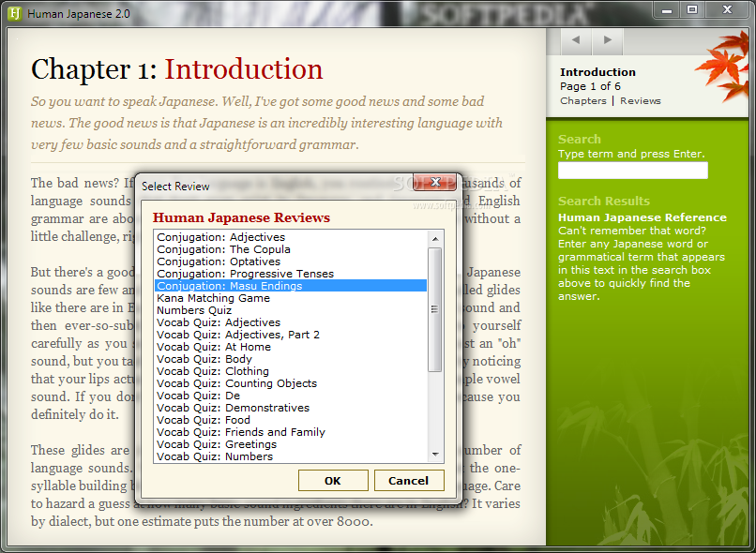This screenshot has width=756, height=553.
Task: Select Conjugation: Masu Endings review
Action: click(291, 286)
